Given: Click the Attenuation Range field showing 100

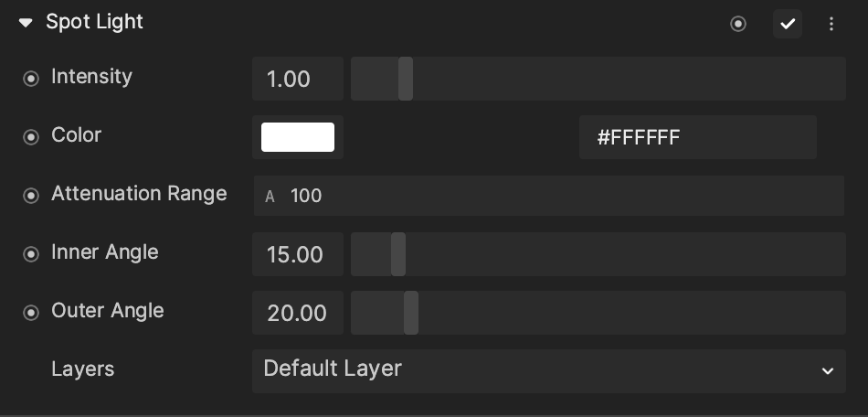Looking at the screenshot, I should tap(548, 196).
